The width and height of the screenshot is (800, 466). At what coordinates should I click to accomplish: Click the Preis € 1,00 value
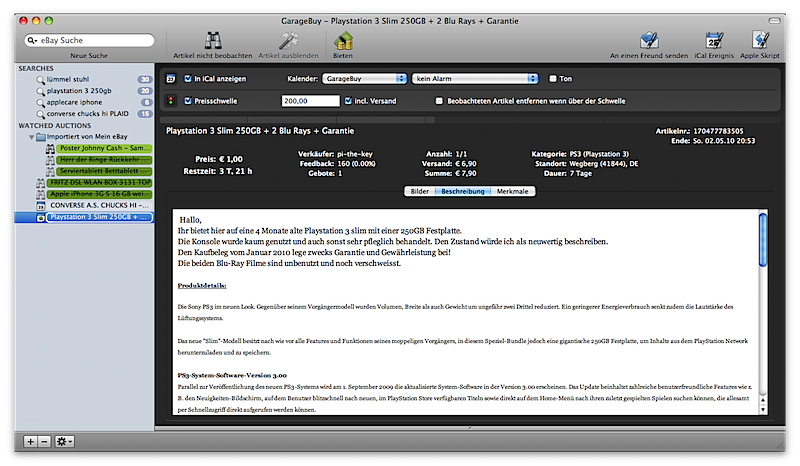(x=231, y=159)
